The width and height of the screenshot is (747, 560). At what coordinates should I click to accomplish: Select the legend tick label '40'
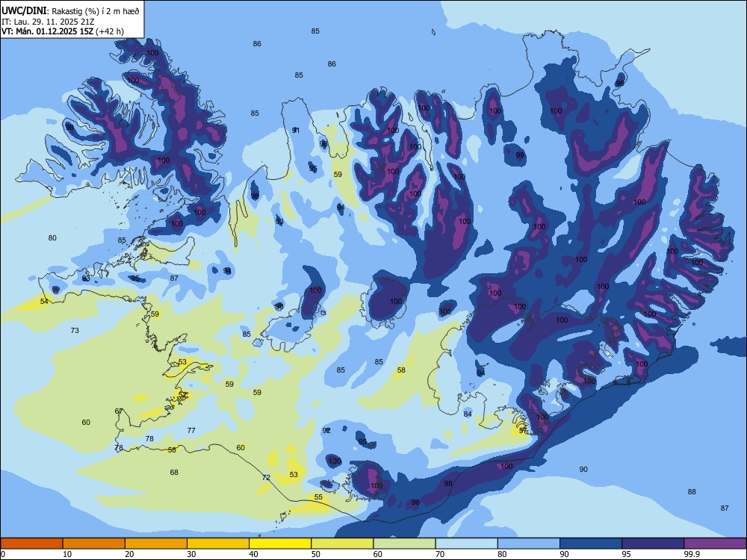click(253, 554)
